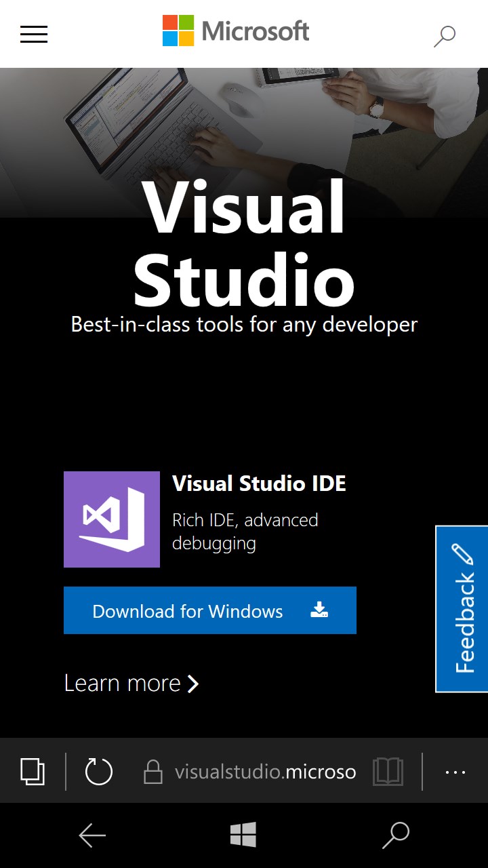Click the padlock security icon

153,772
